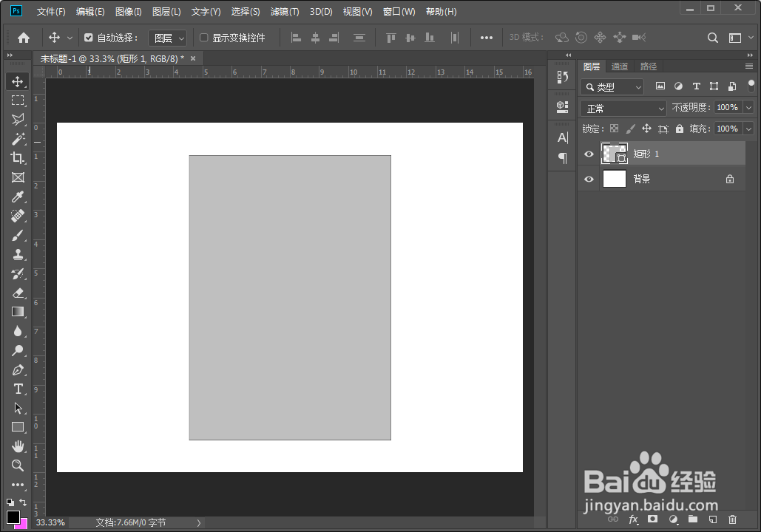Toggle the Auto-Select checkbox
Image resolution: width=761 pixels, height=532 pixels.
point(88,38)
